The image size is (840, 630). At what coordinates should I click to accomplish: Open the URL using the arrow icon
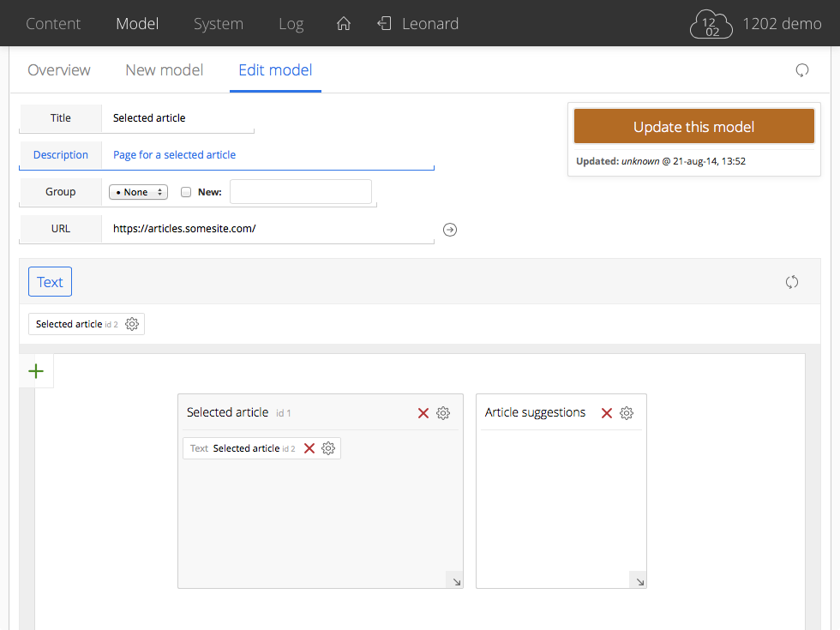tap(450, 230)
